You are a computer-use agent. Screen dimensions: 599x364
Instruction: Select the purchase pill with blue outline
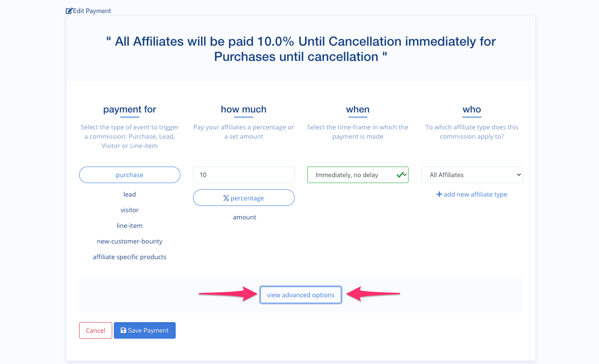tap(130, 175)
